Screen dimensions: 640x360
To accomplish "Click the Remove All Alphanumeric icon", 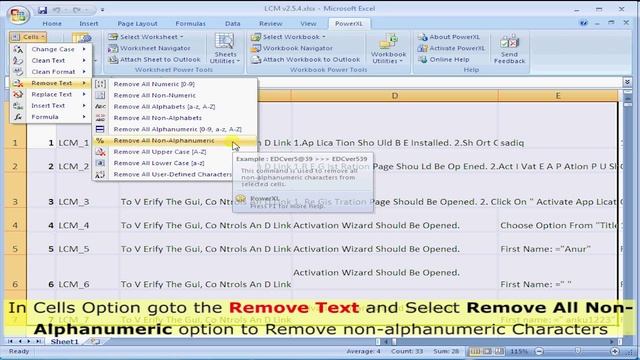I will click(x=100, y=129).
